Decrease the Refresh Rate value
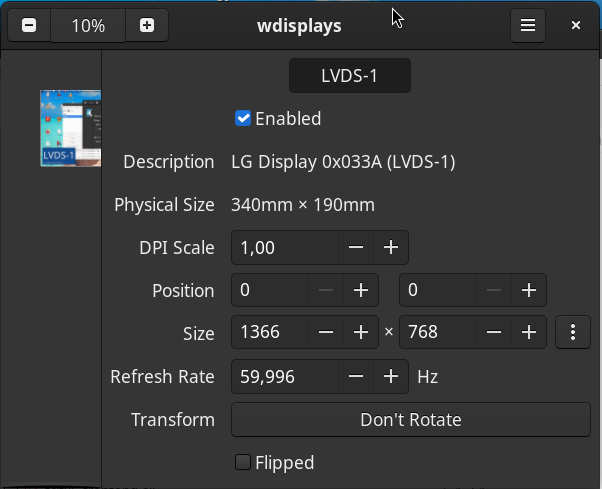Image resolution: width=602 pixels, height=489 pixels. pos(356,377)
